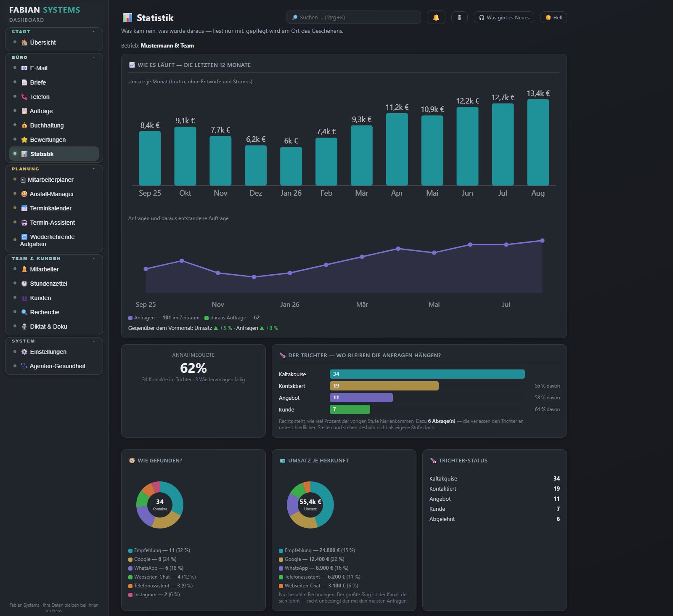Click the daraus Aufträge — 62 legend
The height and width of the screenshot is (616, 673).
click(x=232, y=318)
